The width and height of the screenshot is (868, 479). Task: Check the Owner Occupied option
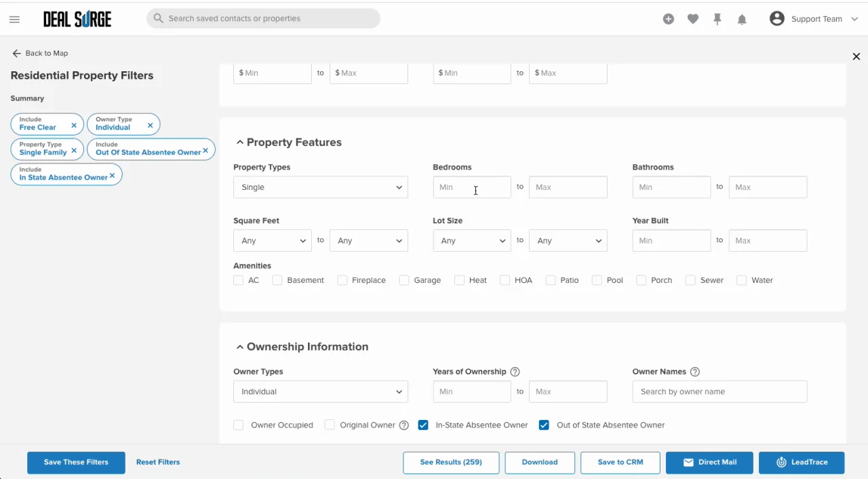point(238,425)
